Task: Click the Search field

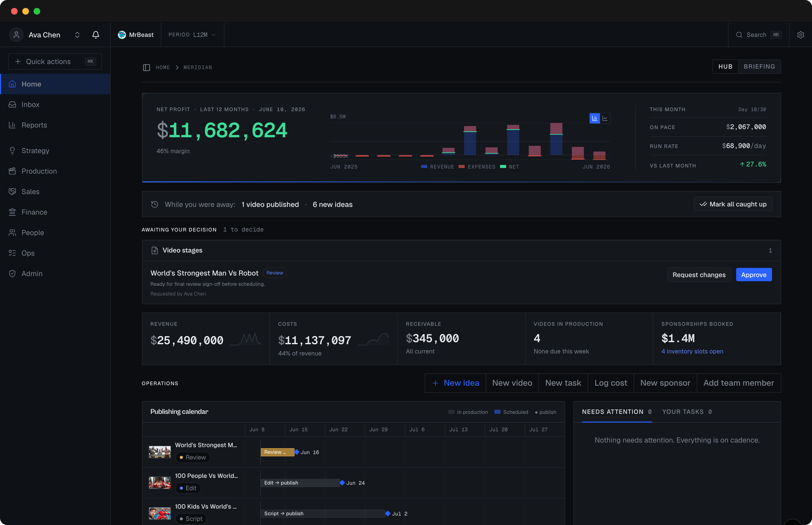Action: pos(758,35)
